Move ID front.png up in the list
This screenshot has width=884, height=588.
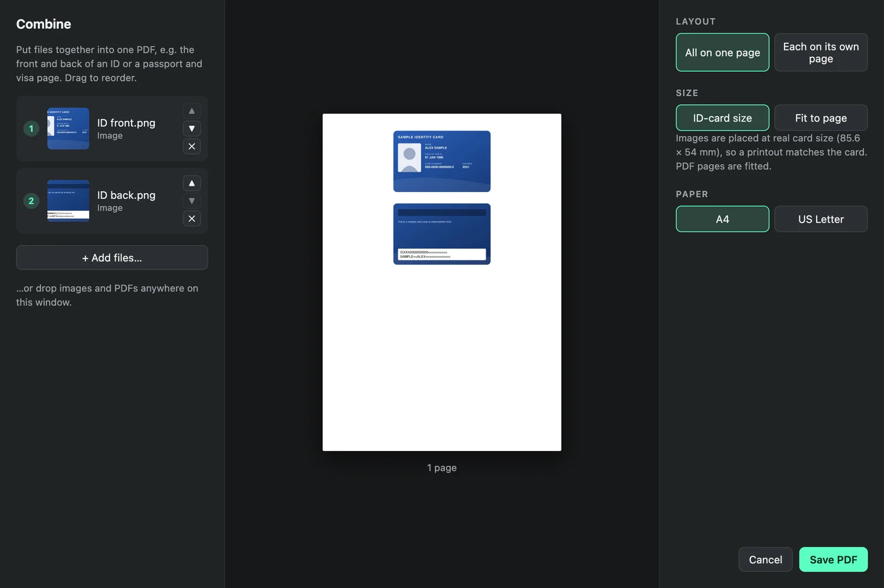point(192,111)
